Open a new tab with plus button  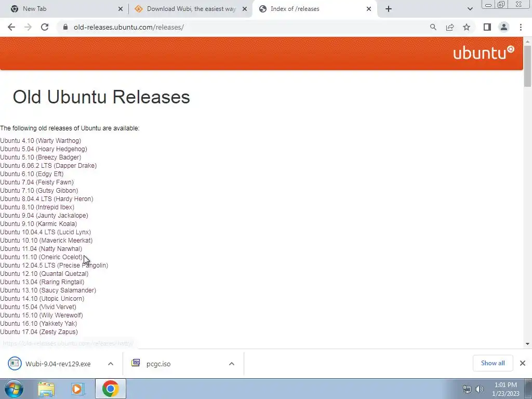pyautogui.click(x=389, y=9)
